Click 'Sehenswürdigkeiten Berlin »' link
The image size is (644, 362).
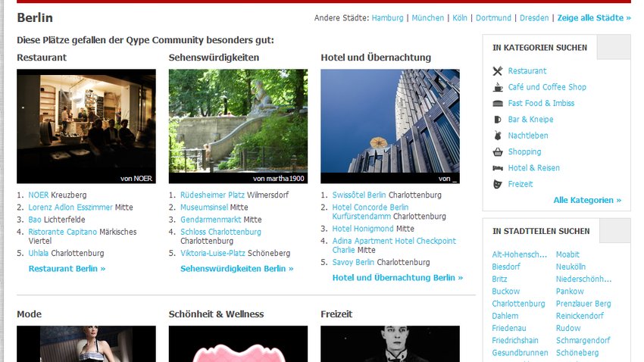(x=237, y=269)
